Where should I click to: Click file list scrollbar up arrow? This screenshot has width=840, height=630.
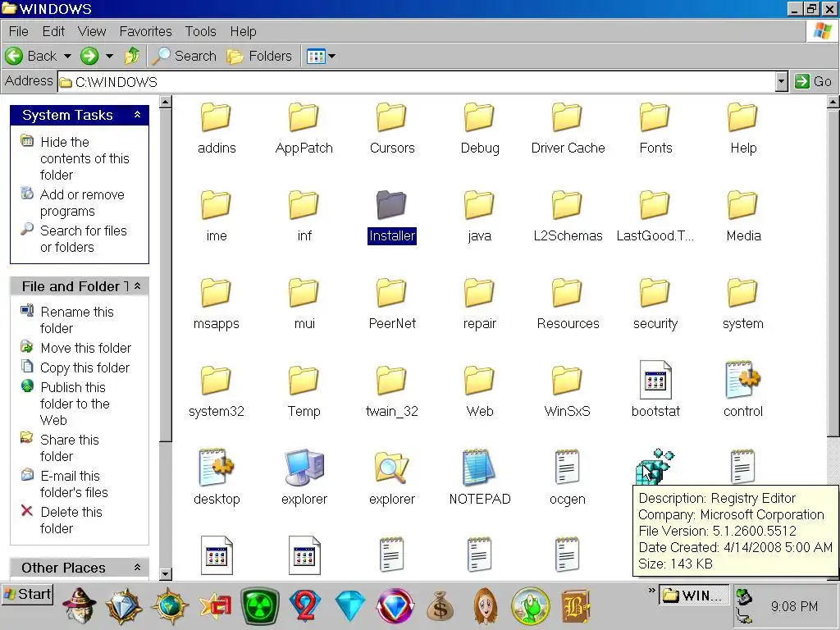click(833, 102)
